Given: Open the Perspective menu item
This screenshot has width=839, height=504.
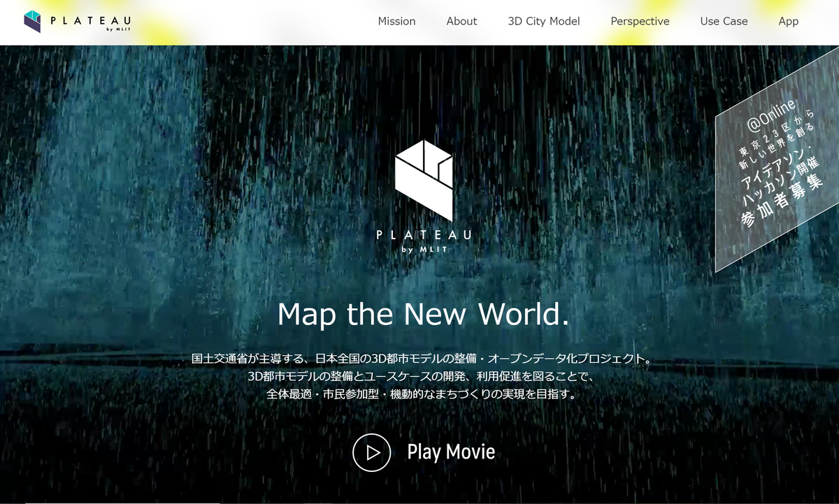Looking at the screenshot, I should point(640,21).
